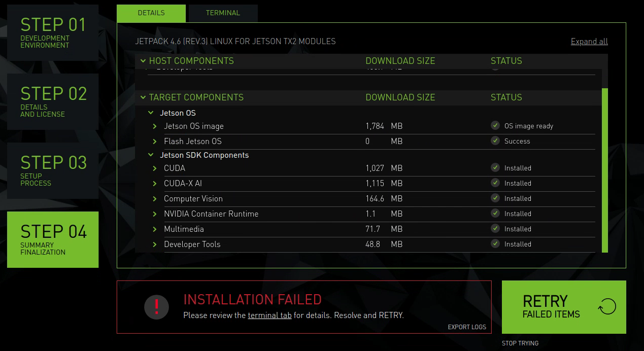Click Retry Failed Items button
Viewport: 644px width, 351px height.
tap(564, 307)
